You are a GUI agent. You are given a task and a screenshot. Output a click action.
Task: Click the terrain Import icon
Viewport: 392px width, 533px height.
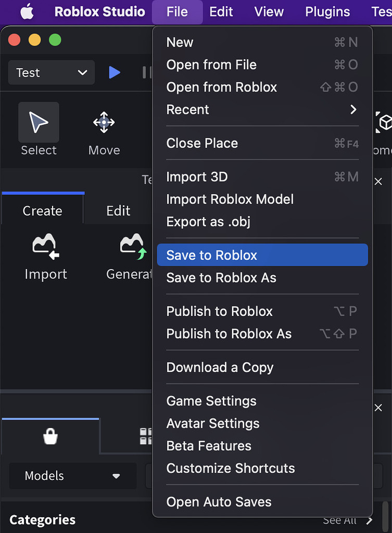point(46,245)
